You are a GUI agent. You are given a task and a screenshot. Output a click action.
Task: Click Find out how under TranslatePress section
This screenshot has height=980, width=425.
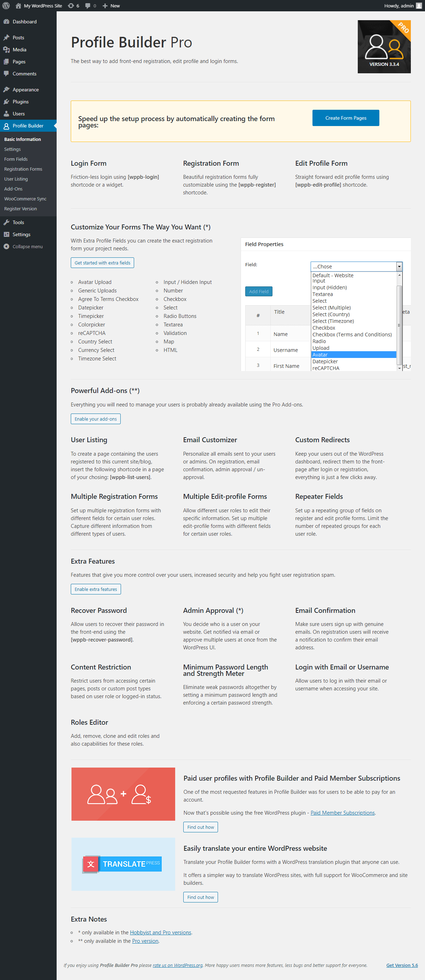pyautogui.click(x=200, y=897)
